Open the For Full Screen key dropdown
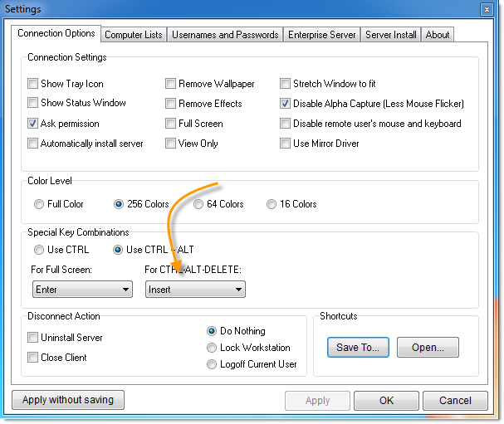Screen dimensions: 504x424 point(82,290)
